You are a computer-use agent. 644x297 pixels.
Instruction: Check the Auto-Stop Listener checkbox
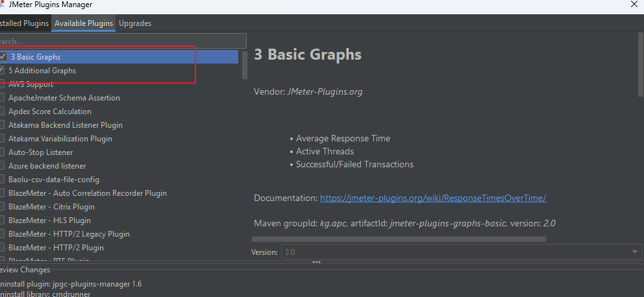click(2, 152)
